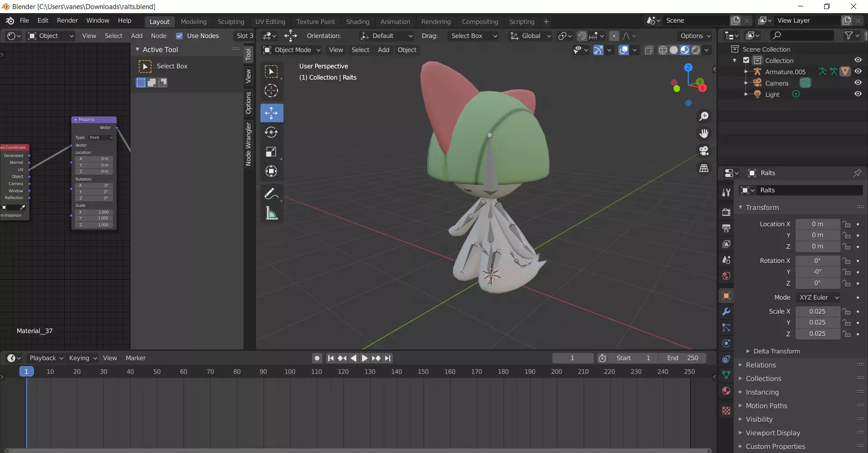
Task: Open the Node Wrangler sidebar tab
Action: coord(248,144)
